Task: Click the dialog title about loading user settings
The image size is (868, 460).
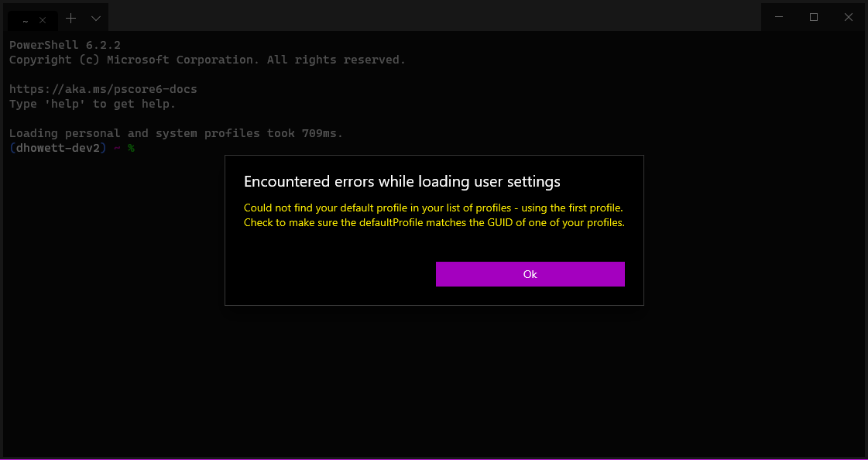Action: 401,181
